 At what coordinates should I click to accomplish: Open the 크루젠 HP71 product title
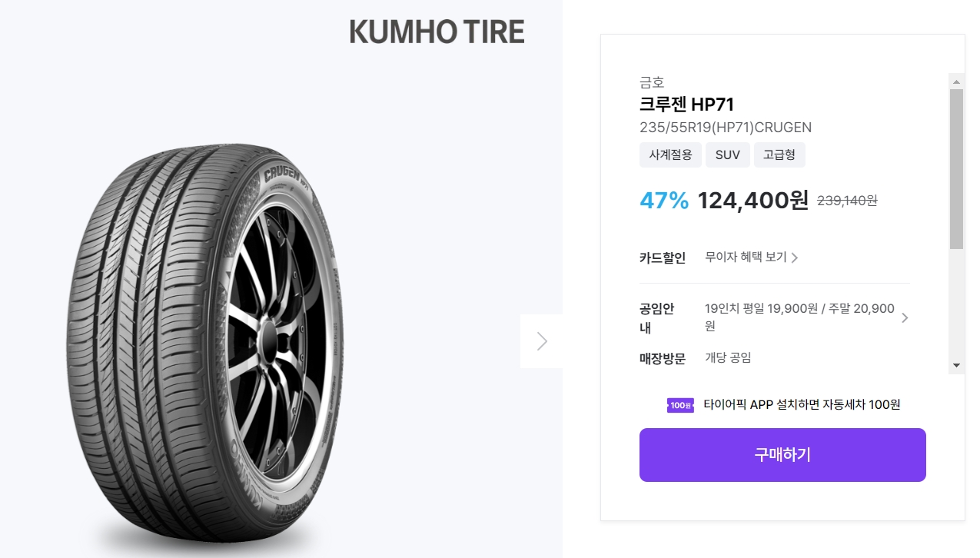(x=688, y=104)
